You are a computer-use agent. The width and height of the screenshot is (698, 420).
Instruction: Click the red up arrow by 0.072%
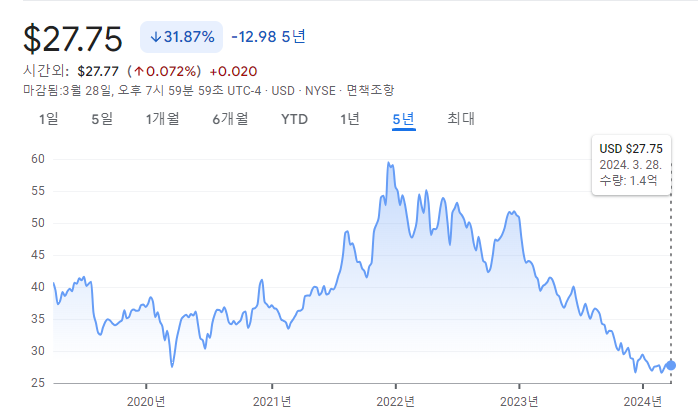pyautogui.click(x=139, y=71)
